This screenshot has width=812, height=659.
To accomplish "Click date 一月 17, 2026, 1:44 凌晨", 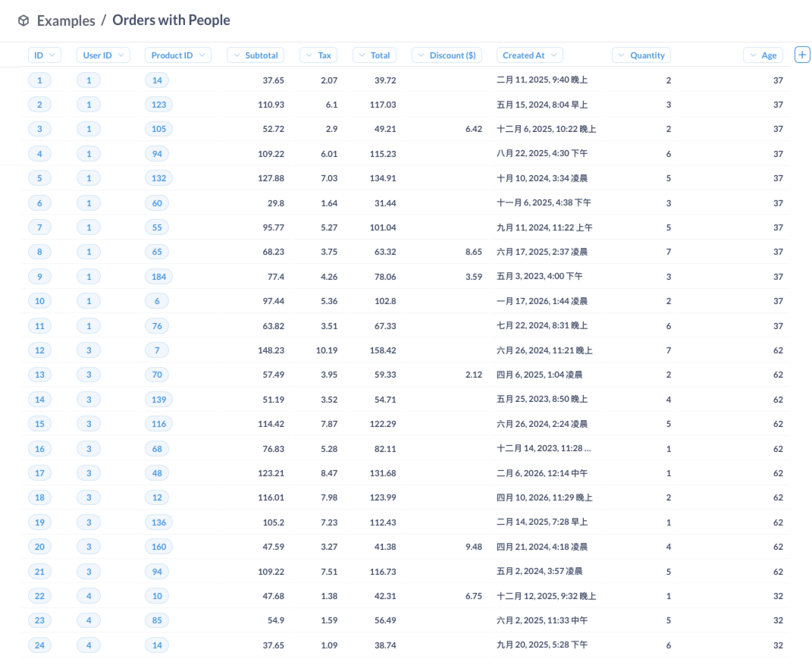I will coord(541,301).
